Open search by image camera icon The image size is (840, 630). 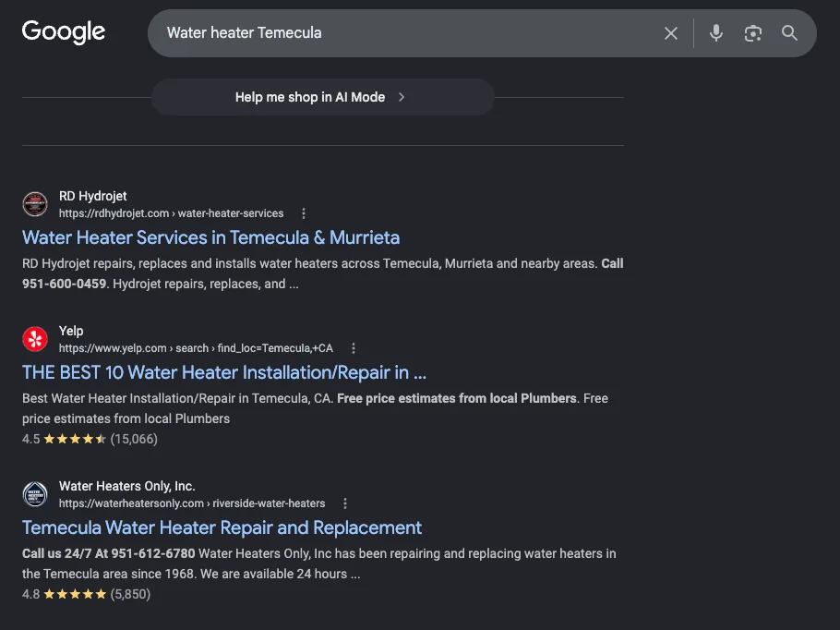752,33
